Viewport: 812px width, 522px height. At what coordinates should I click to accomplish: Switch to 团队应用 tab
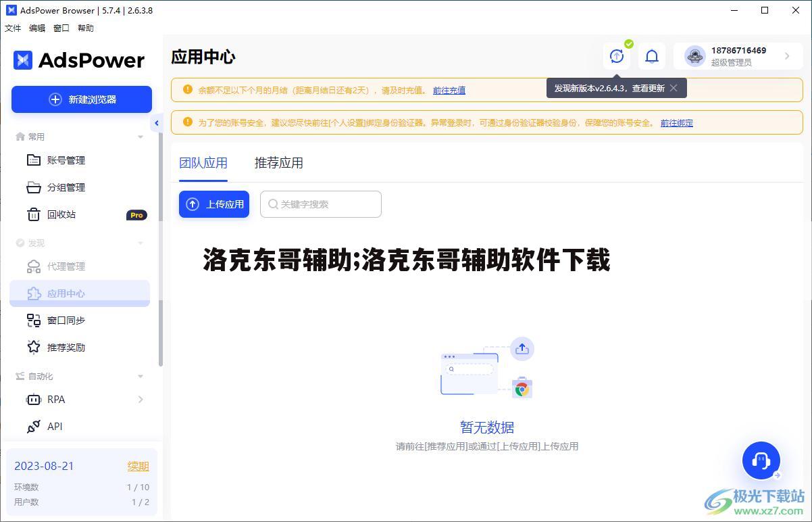point(203,163)
